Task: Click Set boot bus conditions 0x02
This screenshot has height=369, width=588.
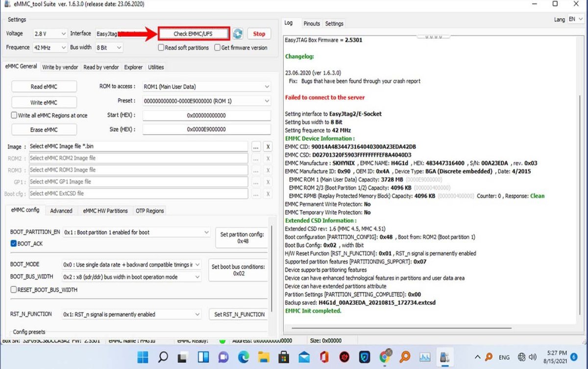Action: 239,270
